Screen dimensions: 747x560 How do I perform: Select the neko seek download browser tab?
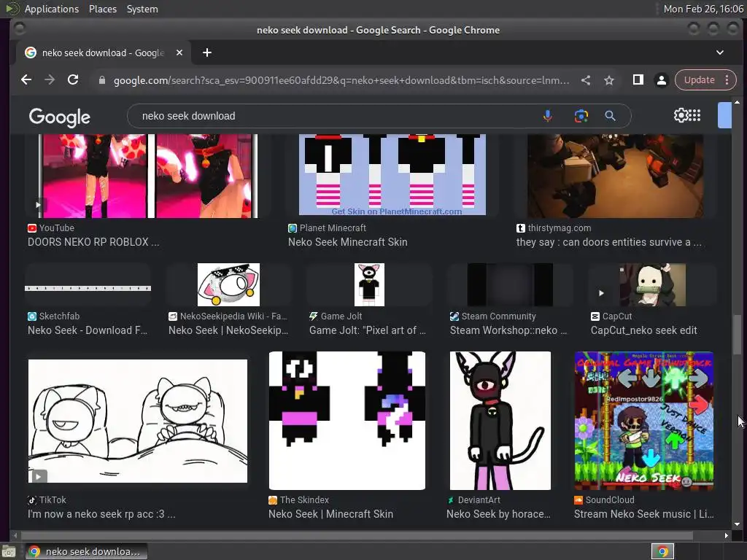[x=104, y=52]
